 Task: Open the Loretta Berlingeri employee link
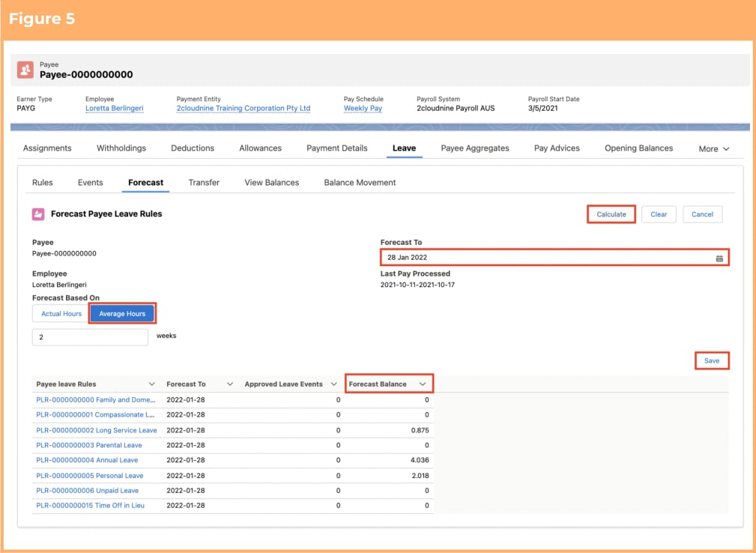point(115,109)
